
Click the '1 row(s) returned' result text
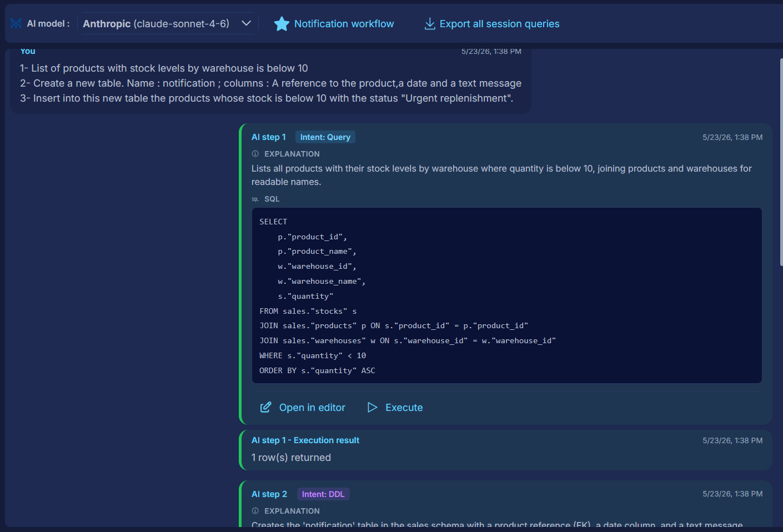291,458
